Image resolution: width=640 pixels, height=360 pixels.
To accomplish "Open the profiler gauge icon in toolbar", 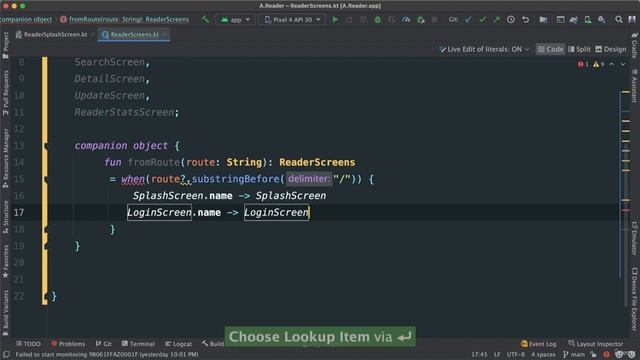I will click(406, 20).
